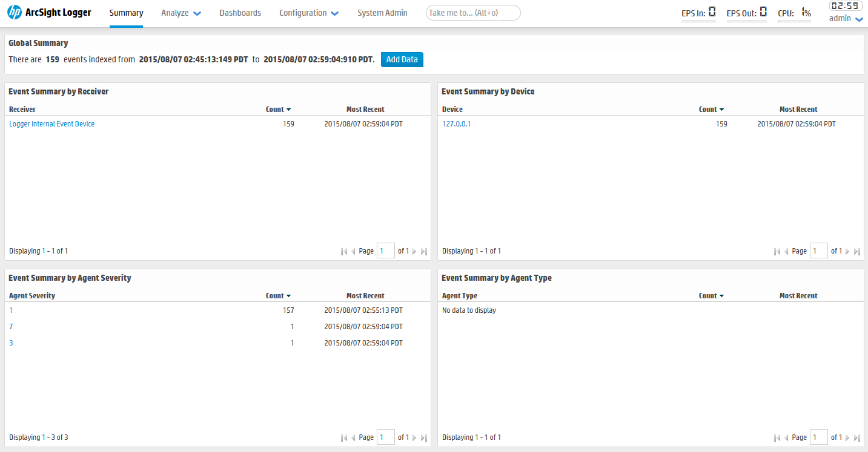This screenshot has width=868, height=452.
Task: Go to previous page in Device panel
Action: click(787, 251)
